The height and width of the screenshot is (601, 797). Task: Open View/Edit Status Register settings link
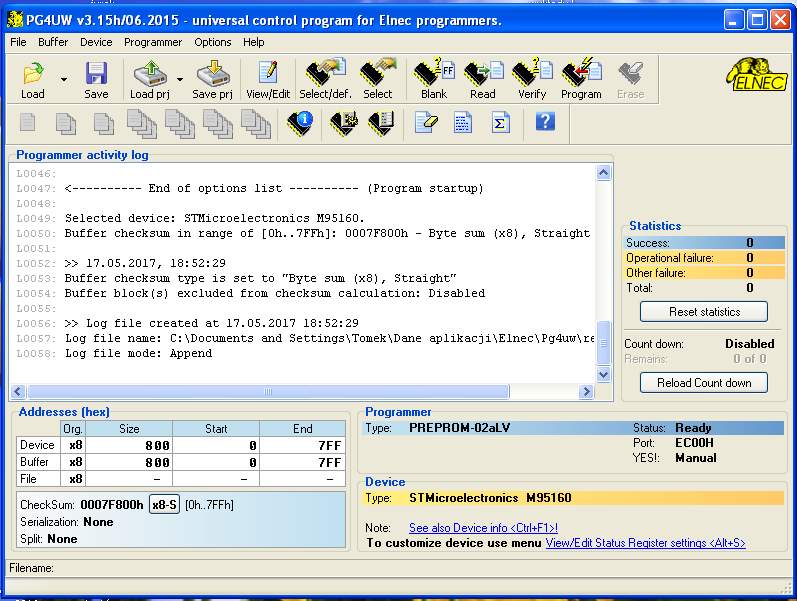[x=646, y=543]
